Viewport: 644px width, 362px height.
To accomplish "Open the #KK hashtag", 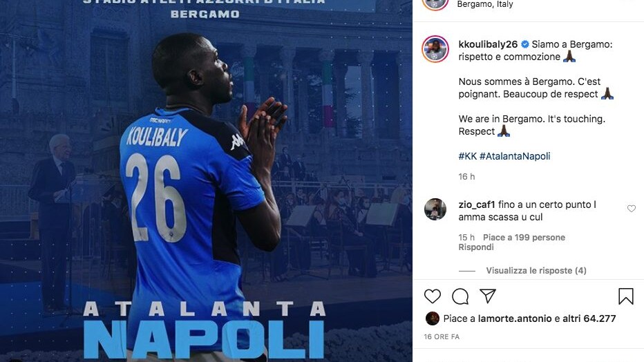I will tap(467, 156).
